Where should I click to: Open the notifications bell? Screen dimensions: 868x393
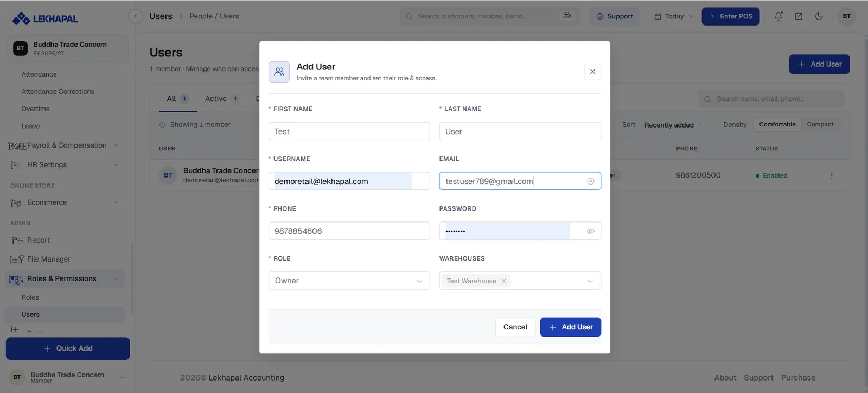(x=778, y=16)
